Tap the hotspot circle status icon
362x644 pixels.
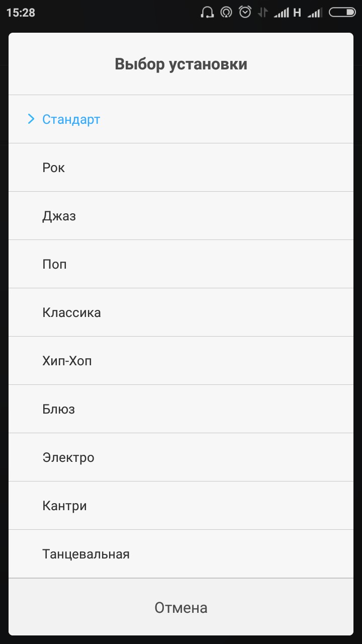tap(226, 13)
